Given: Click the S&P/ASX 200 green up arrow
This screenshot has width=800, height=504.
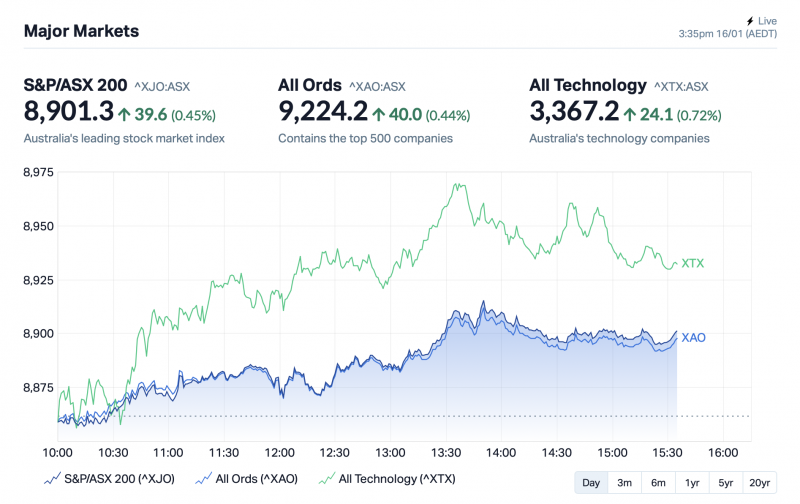Looking at the screenshot, I should click(123, 112).
